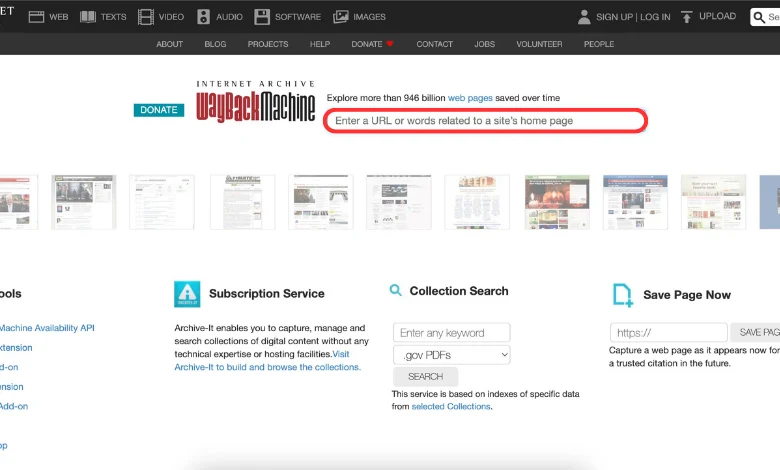Click the teal DONATE button

pyautogui.click(x=159, y=110)
